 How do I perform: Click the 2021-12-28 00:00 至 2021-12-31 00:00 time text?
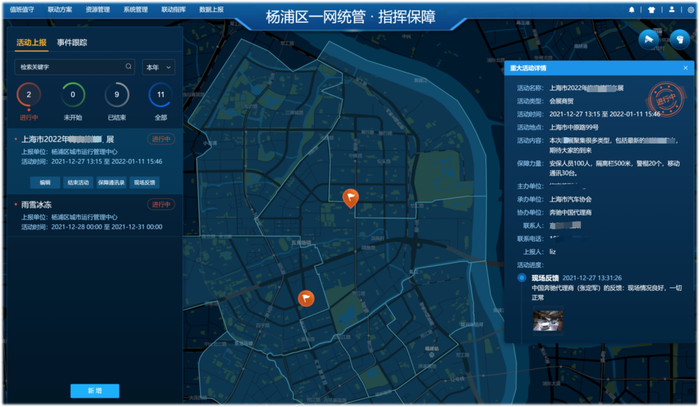click(107, 227)
